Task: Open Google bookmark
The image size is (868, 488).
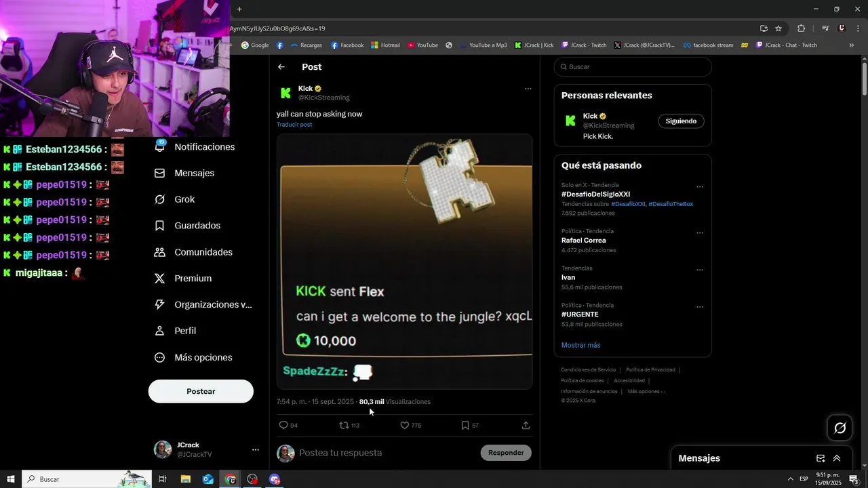Action: (x=255, y=45)
